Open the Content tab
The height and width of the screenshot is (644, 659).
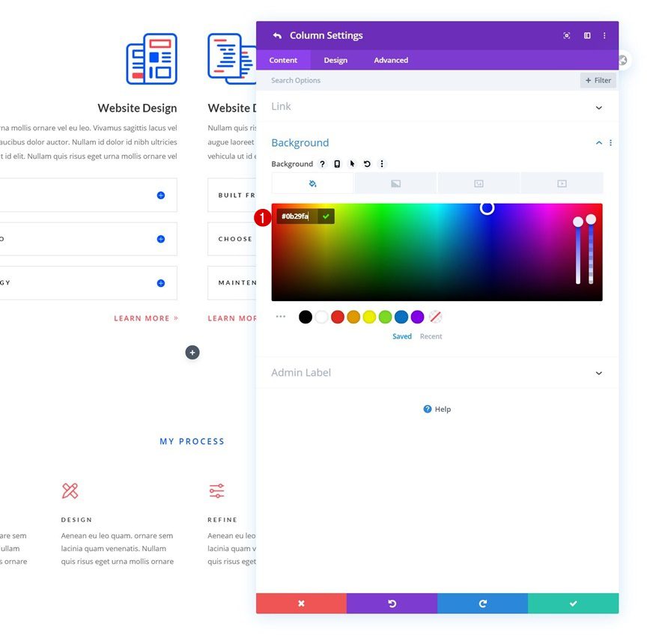pos(283,60)
